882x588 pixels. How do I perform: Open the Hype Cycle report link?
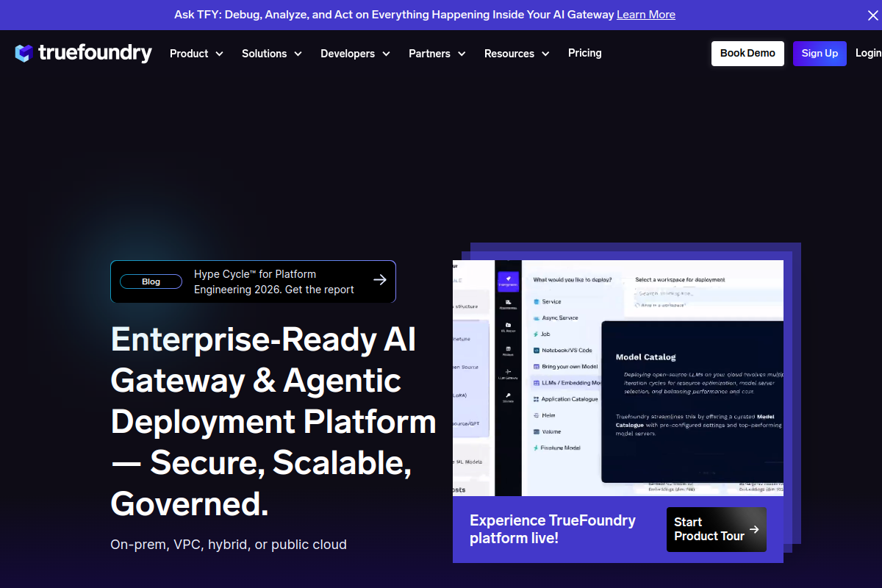[x=274, y=282]
